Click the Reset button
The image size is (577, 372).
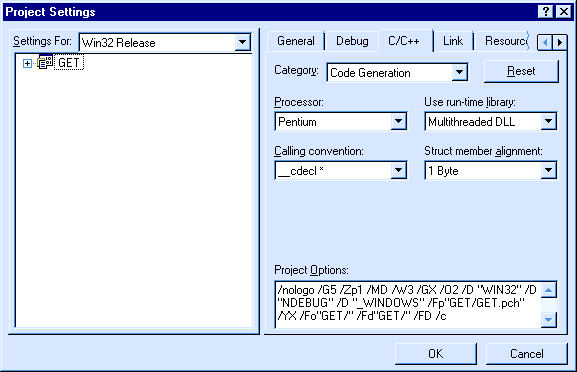click(x=521, y=71)
